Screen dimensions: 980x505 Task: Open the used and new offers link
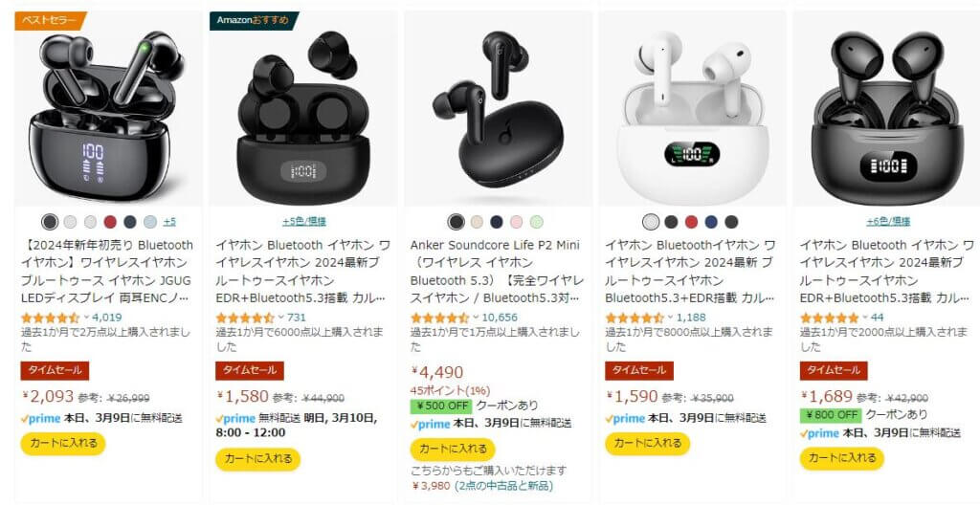pos(503,486)
